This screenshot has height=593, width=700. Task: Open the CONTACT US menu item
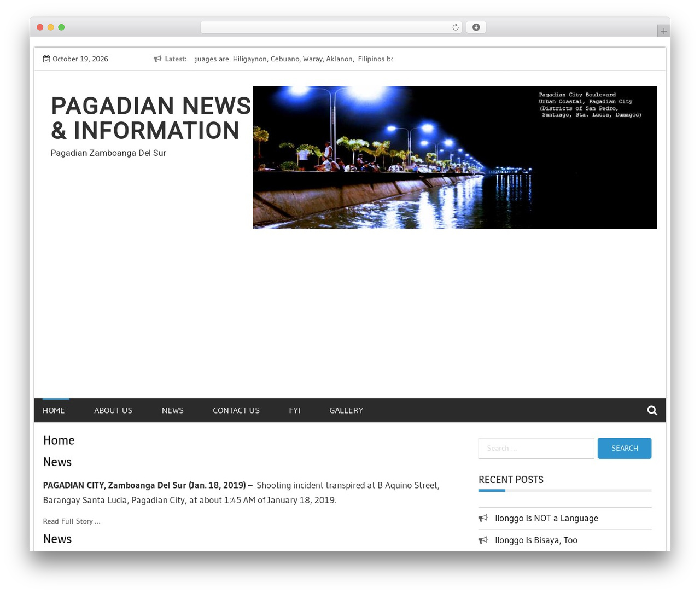pyautogui.click(x=236, y=410)
